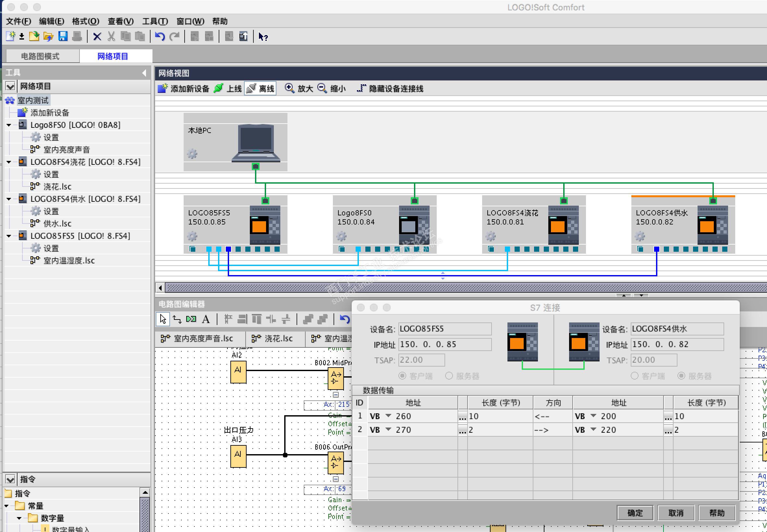Select the client (客户端) radio for LOGO85FS5

point(402,376)
